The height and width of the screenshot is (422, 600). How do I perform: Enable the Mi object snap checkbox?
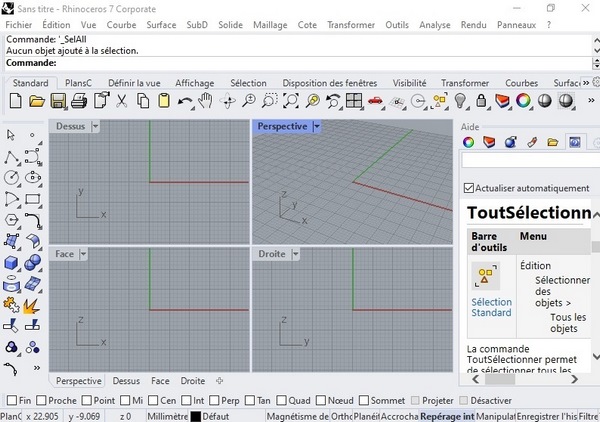(125, 400)
